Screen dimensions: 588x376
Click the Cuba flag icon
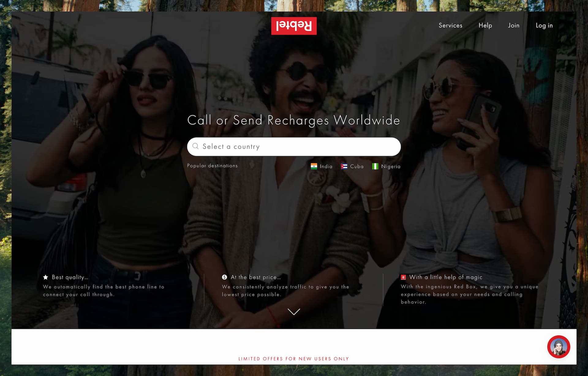coord(344,166)
